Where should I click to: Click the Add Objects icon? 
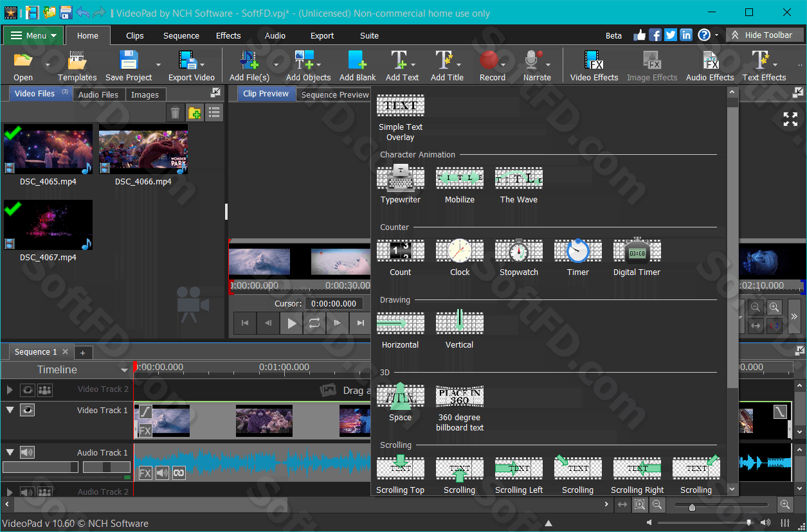(x=305, y=60)
